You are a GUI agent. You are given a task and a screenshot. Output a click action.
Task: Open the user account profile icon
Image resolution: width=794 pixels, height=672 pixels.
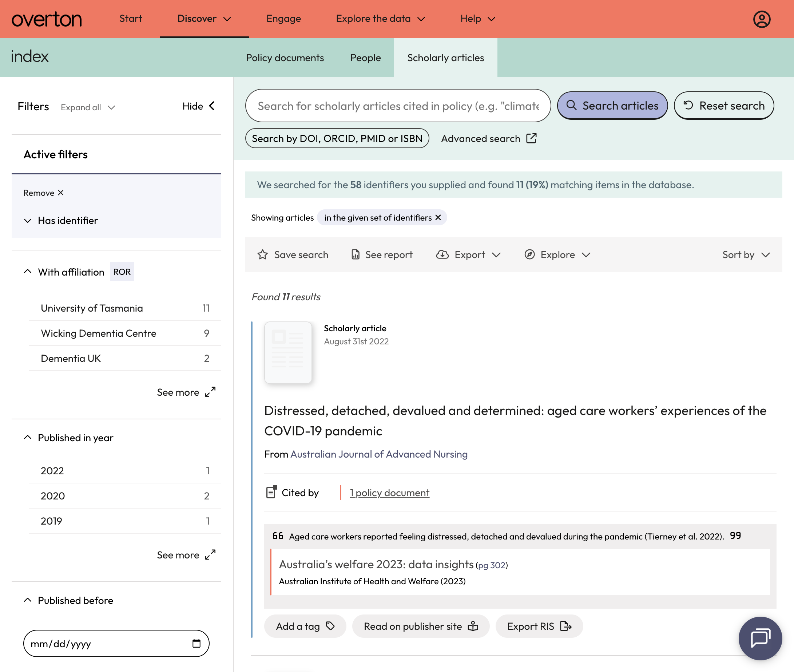point(762,19)
